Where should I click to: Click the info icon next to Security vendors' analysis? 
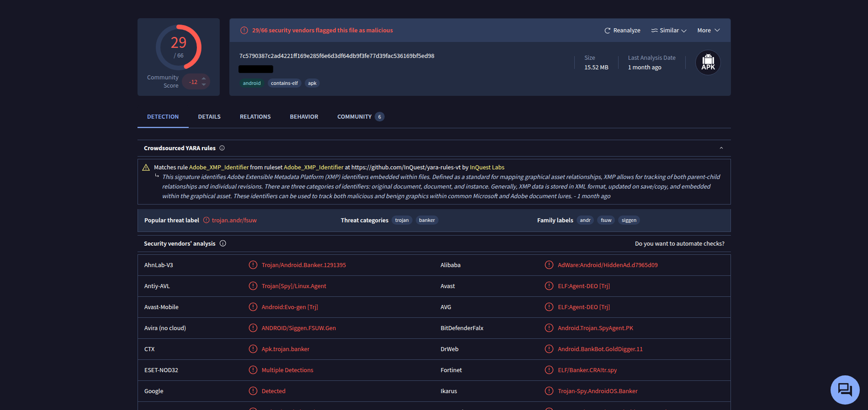[x=222, y=244]
